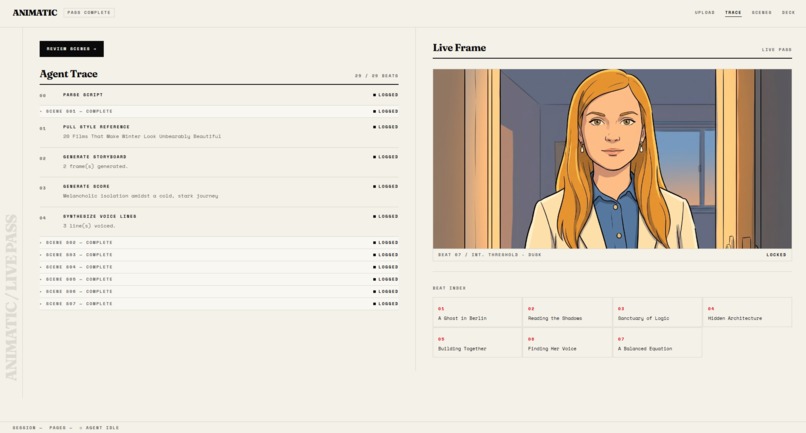Screen dimensions: 806x433
Task: Open beat 05 Building Together
Action: [478, 342]
